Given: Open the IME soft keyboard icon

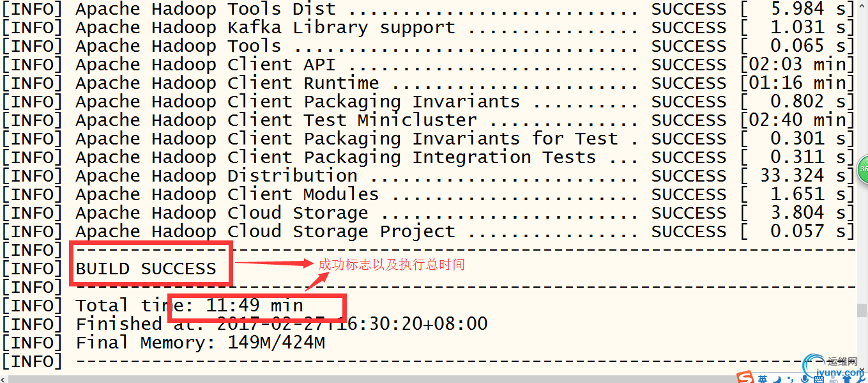Looking at the screenshot, I should click(819, 379).
